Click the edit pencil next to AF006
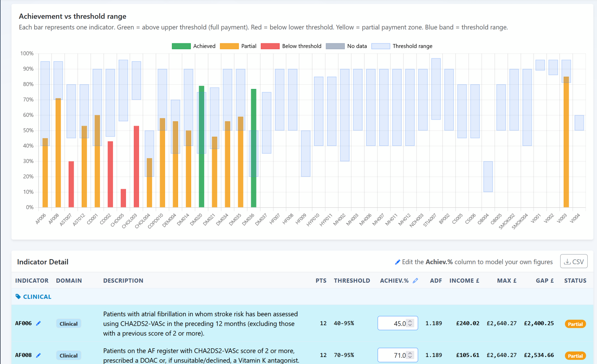The height and width of the screenshot is (364, 597). (x=38, y=323)
